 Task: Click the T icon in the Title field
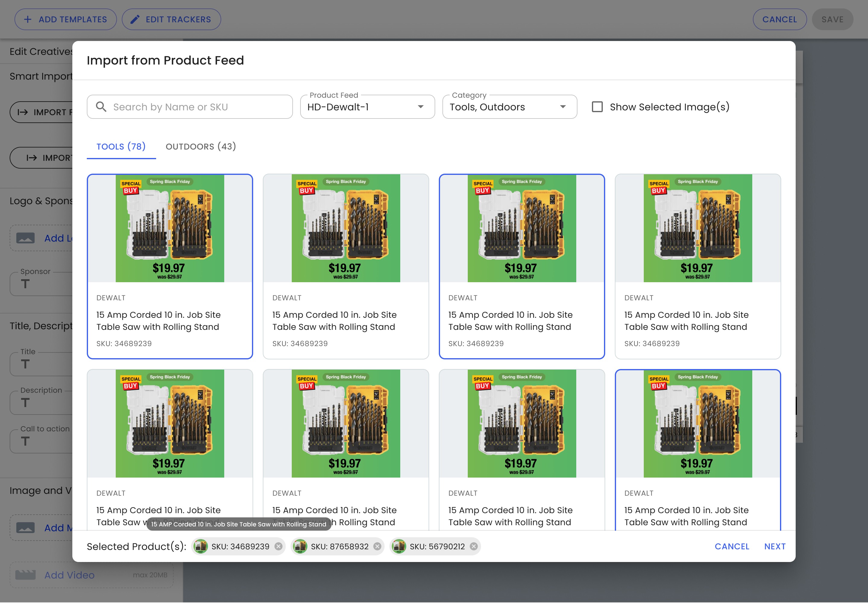coord(25,364)
